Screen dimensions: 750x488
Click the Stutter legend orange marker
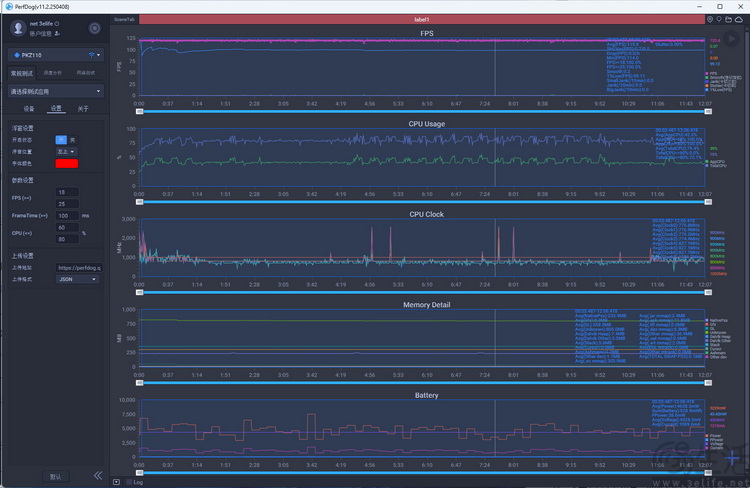pyautogui.click(x=706, y=86)
